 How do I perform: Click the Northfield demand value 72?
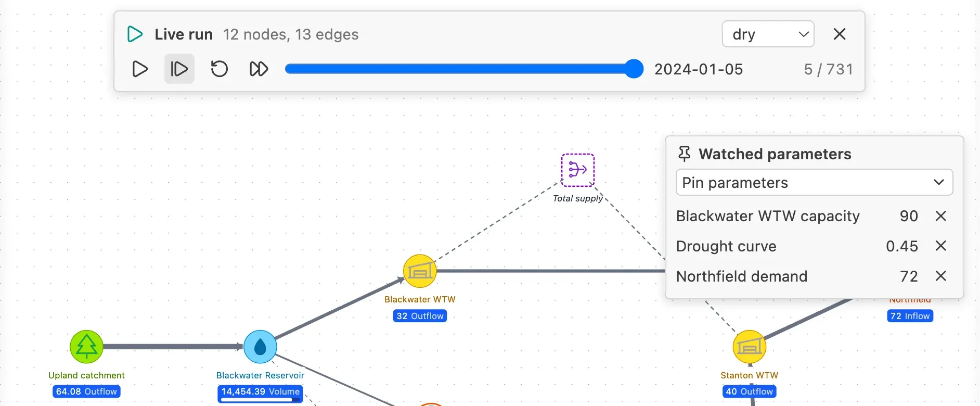coord(909,276)
